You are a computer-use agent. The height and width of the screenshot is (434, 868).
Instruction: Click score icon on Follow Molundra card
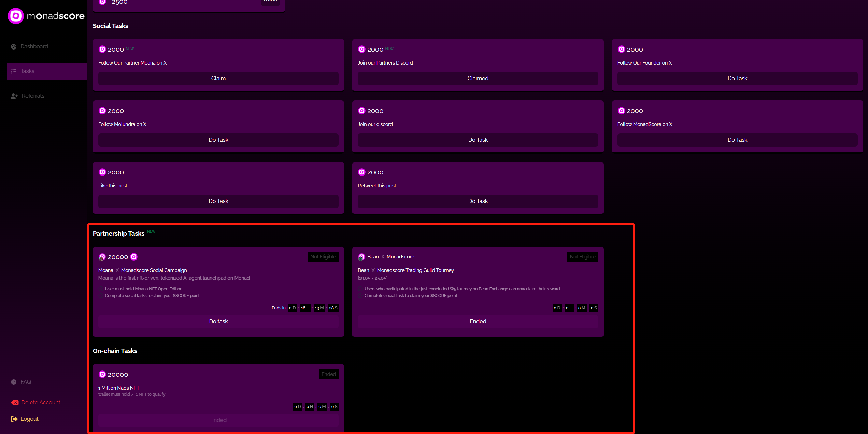click(x=102, y=111)
